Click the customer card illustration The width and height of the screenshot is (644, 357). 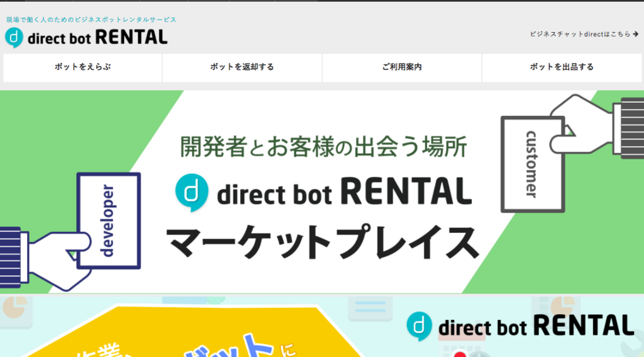pos(533,164)
